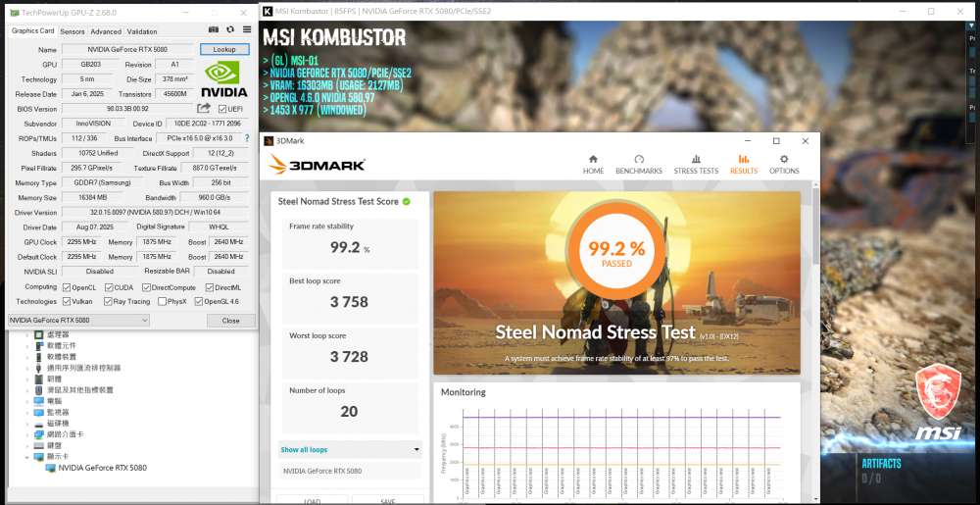Toggle the DirectML checkbox

click(210, 287)
